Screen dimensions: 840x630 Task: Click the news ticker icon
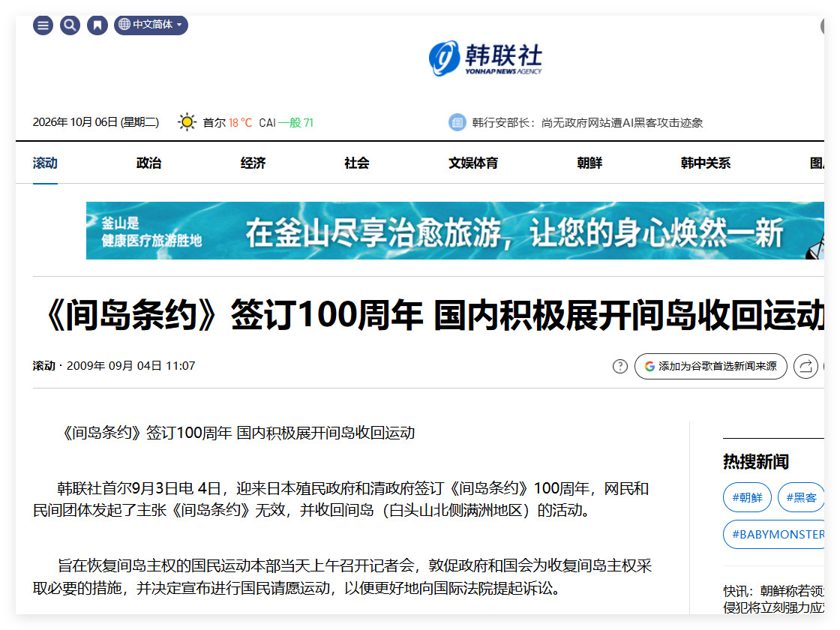point(457,123)
